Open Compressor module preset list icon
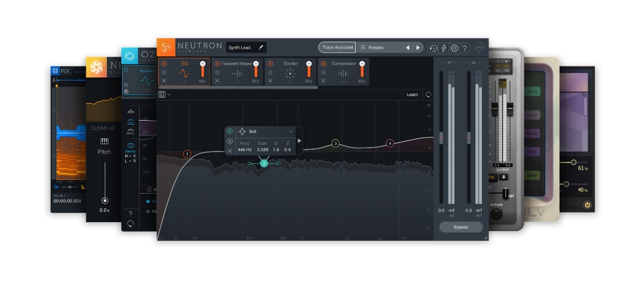 point(323,72)
